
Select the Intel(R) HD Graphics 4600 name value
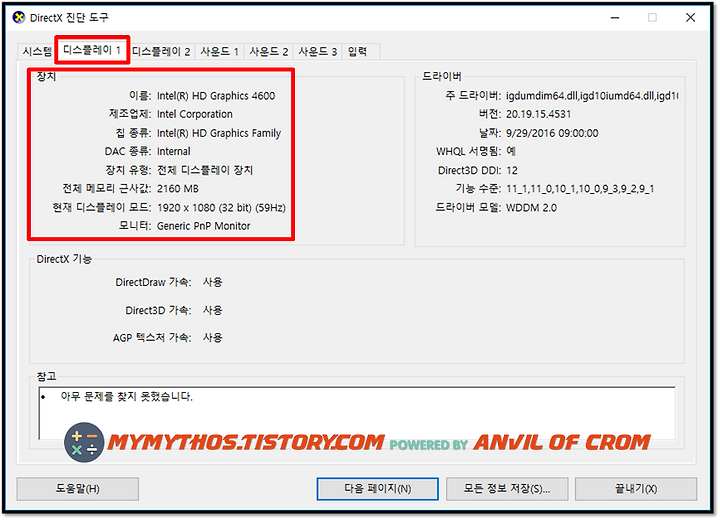216,96
